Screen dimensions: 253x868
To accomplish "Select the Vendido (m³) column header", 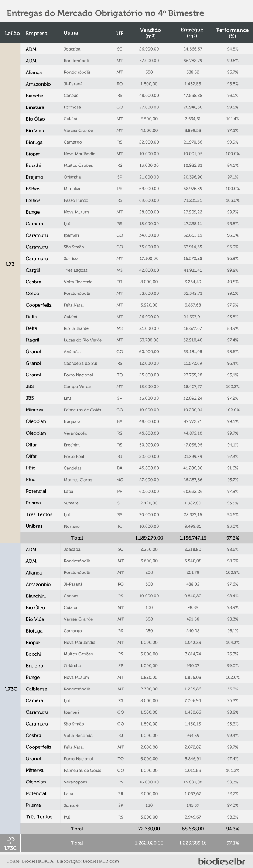I will [x=150, y=33].
